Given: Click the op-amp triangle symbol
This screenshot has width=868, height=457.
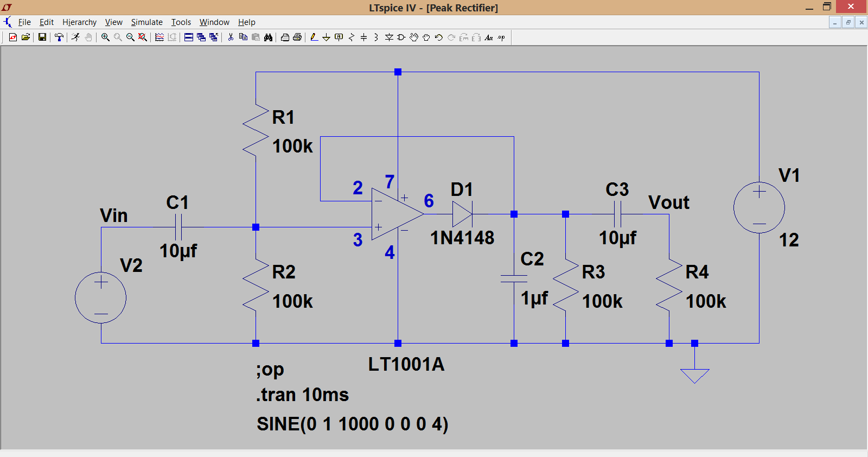Looking at the screenshot, I should (x=397, y=214).
